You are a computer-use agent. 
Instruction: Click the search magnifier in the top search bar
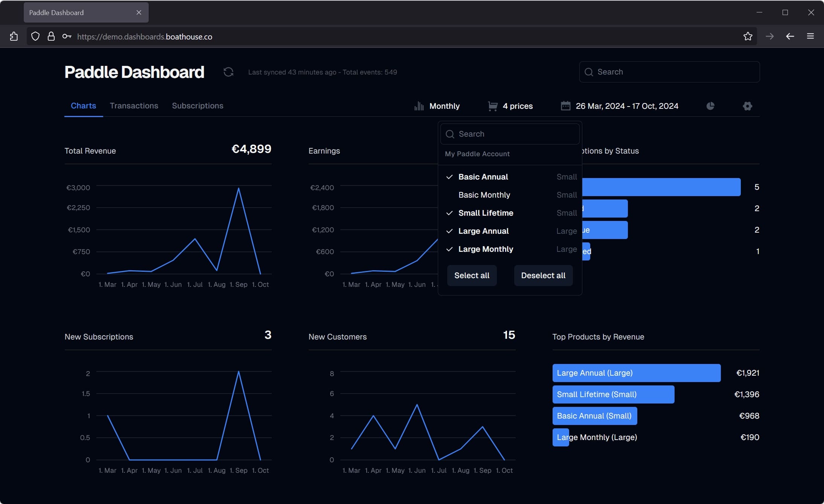click(x=589, y=72)
